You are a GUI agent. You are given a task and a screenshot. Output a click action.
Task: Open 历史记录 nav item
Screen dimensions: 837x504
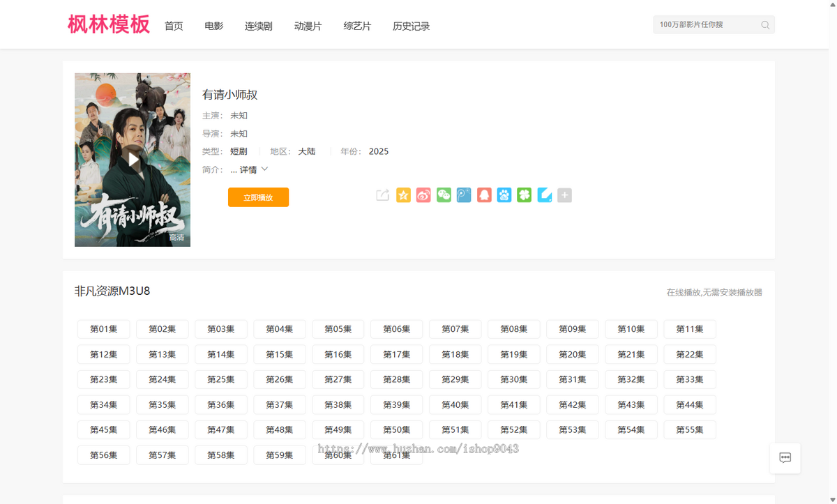click(412, 26)
